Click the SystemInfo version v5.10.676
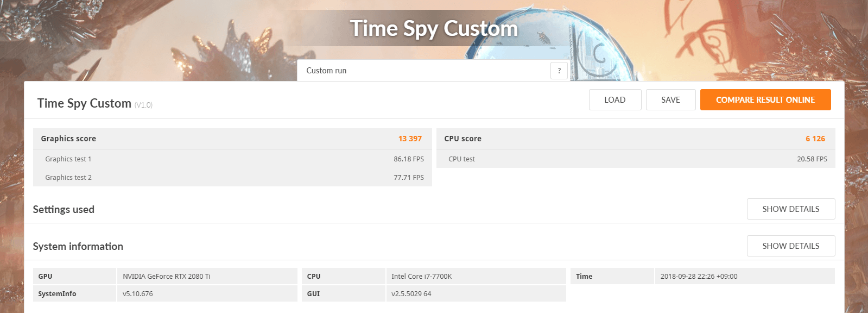This screenshot has height=313, width=868. (x=138, y=294)
